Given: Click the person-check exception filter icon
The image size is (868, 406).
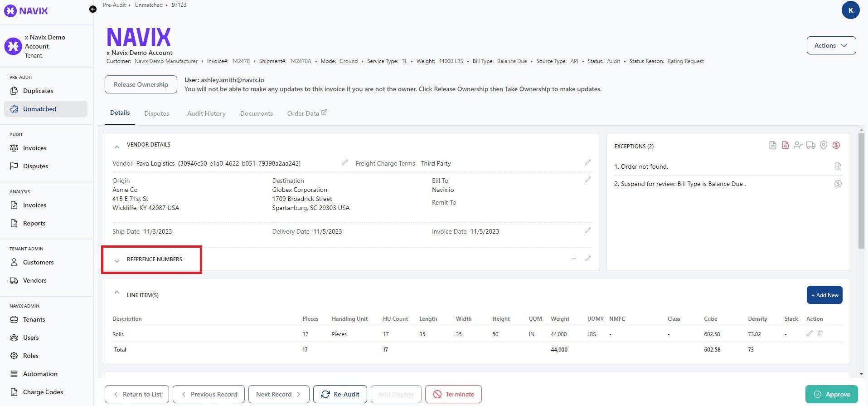Looking at the screenshot, I should (x=798, y=145).
